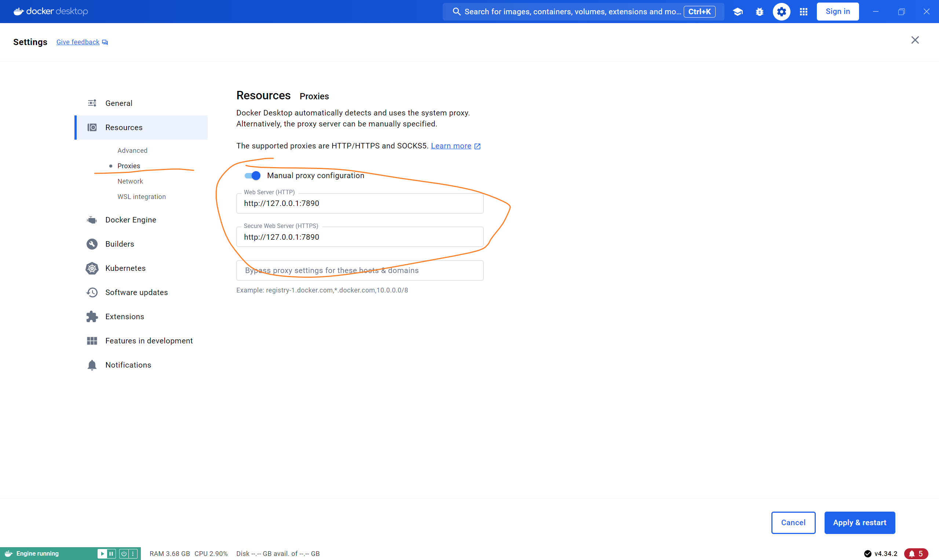
Task: Open the notifications bell with 5 alerts
Action: coord(916,553)
